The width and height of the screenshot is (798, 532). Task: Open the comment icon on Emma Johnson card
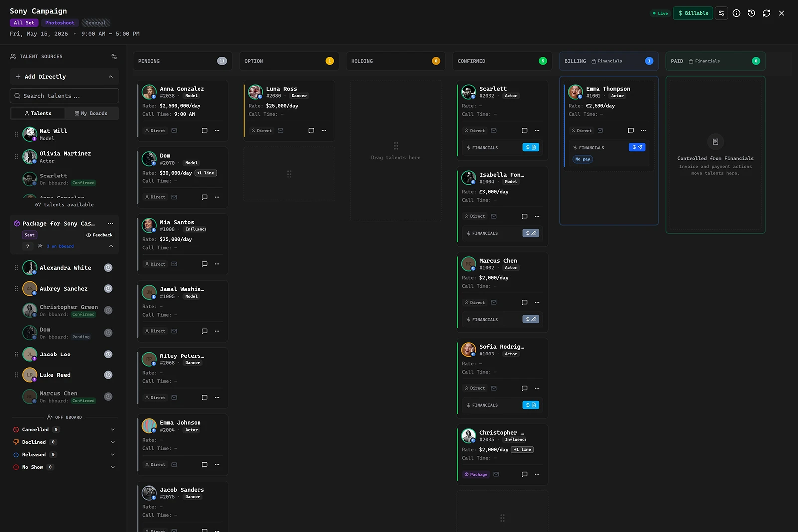tap(204, 465)
